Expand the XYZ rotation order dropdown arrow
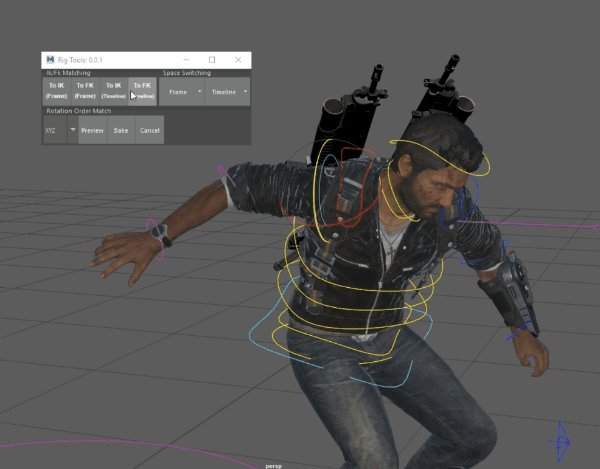Screen dimensions: 600x469 pos(73,130)
